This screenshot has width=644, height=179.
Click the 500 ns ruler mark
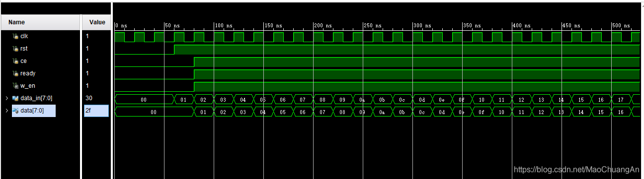(621, 25)
